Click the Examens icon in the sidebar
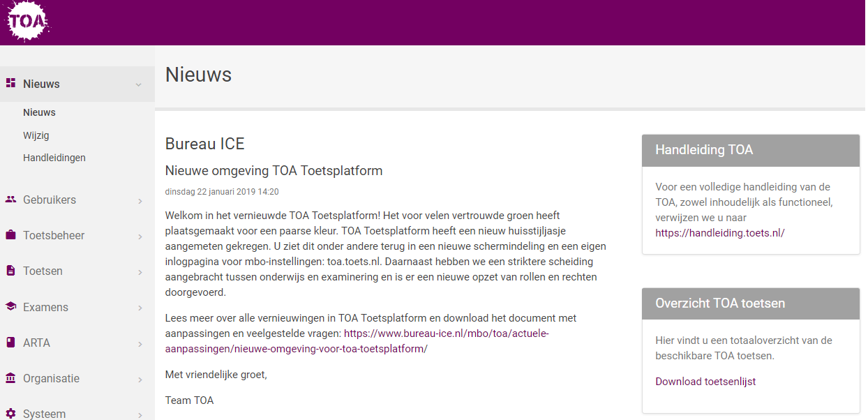 coord(10,307)
